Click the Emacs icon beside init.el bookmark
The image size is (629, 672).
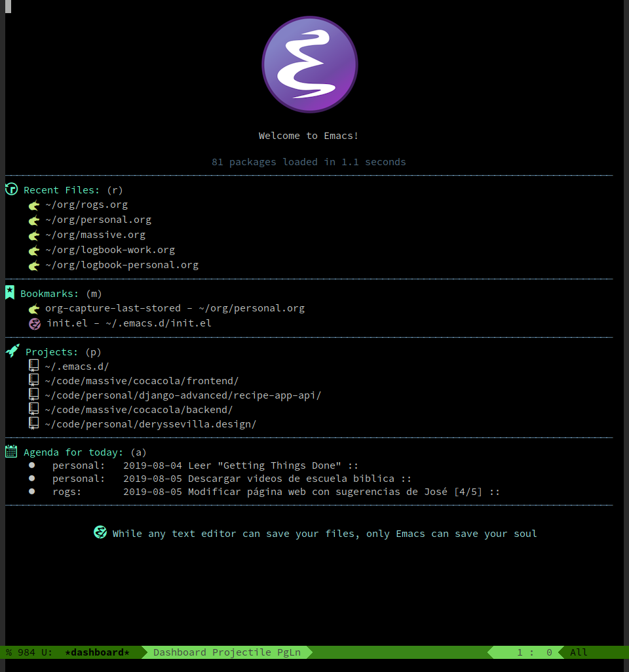(x=35, y=324)
